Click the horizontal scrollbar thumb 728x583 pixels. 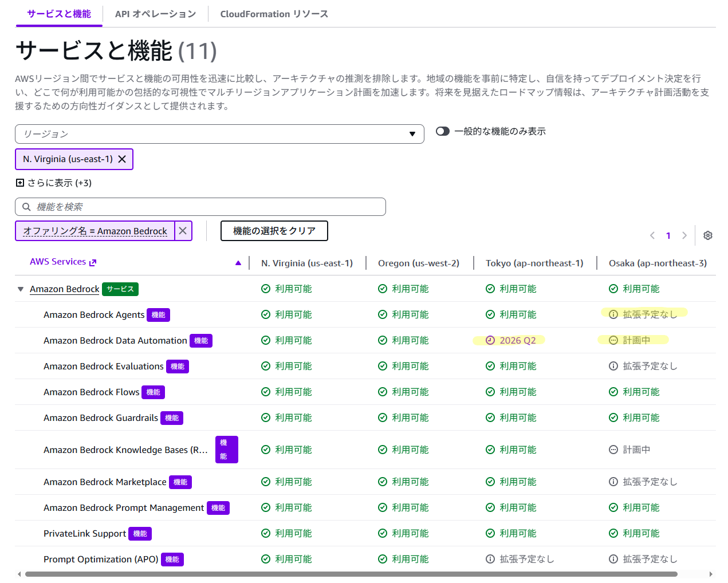351,574
